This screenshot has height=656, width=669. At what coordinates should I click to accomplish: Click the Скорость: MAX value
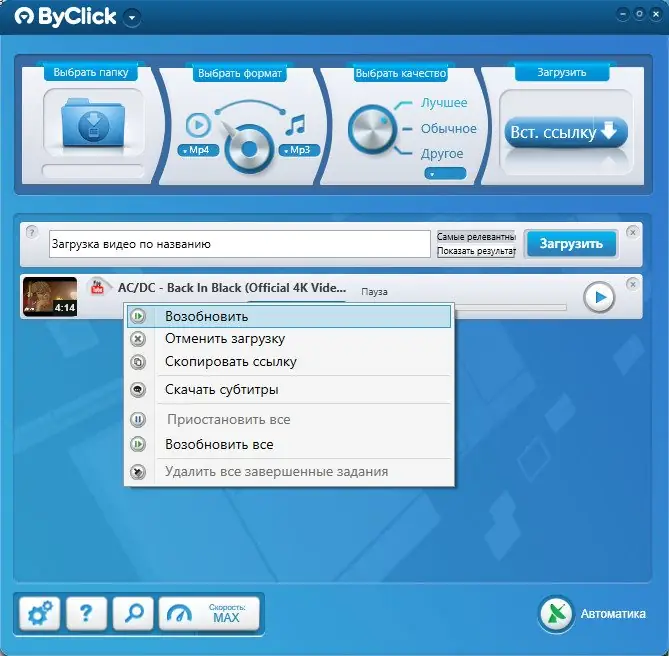pos(227,613)
